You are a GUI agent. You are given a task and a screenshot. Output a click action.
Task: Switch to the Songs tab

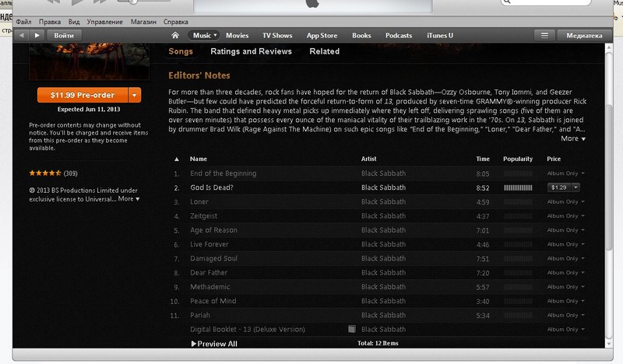181,51
